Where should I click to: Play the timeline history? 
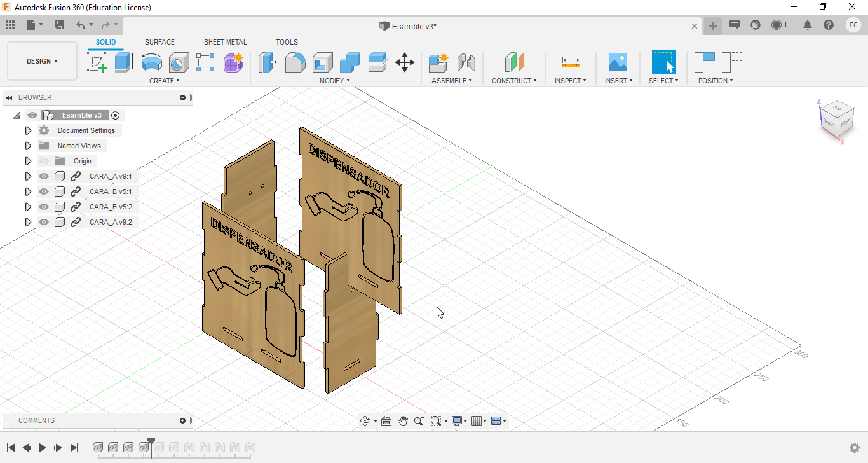click(x=42, y=448)
